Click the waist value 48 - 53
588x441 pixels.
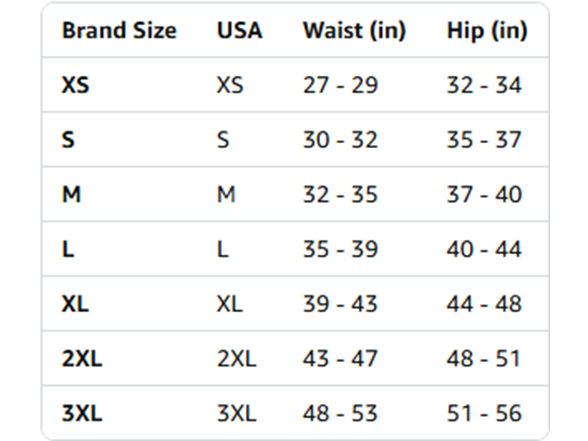(x=340, y=413)
